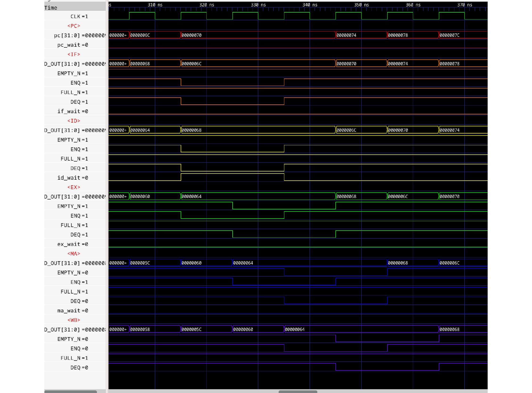Click the 0000005C value in MA D_OUT waveform
Screen dimensions: 532x393
click(x=140, y=263)
